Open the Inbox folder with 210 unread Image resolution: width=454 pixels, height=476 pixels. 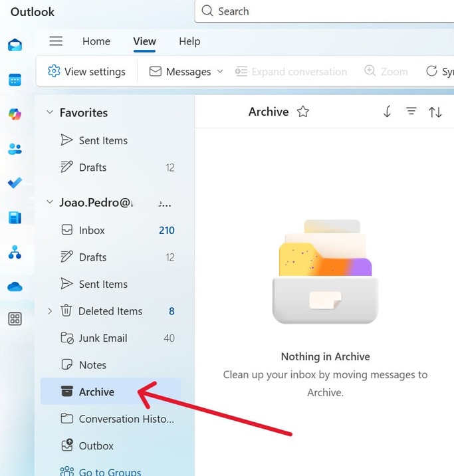pos(110,230)
